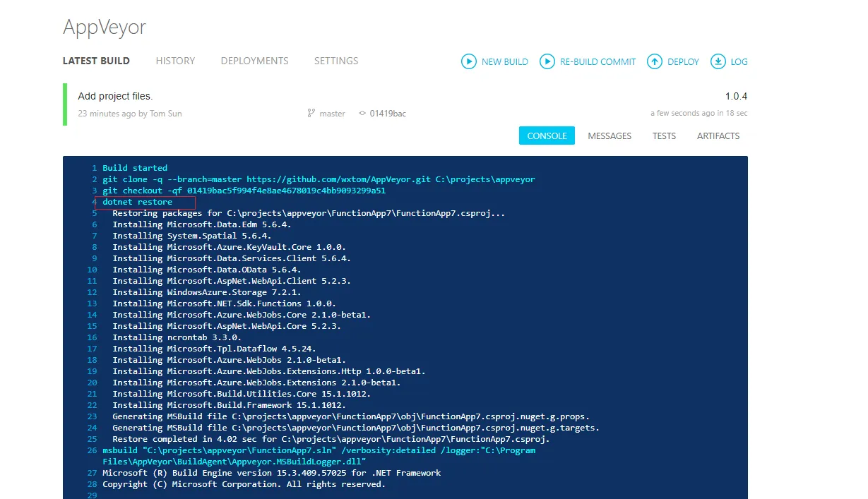The width and height of the screenshot is (868, 499).
Task: Click the 'dotnet restore' console line
Action: (137, 202)
